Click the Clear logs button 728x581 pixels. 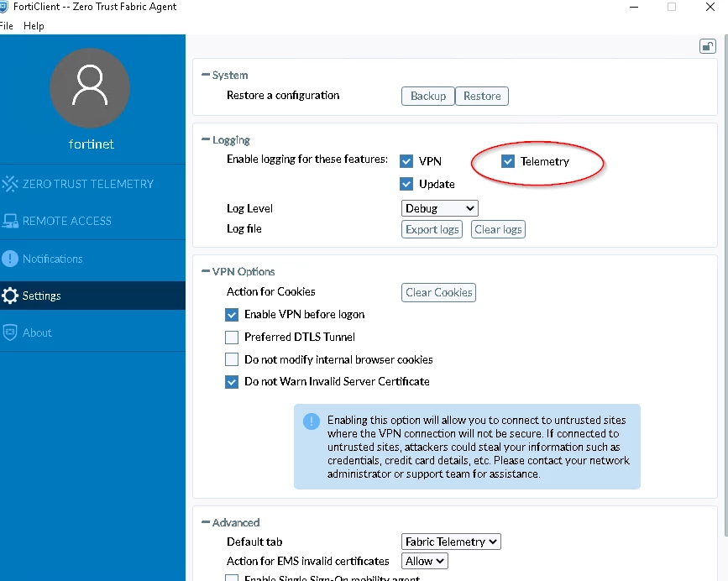498,229
